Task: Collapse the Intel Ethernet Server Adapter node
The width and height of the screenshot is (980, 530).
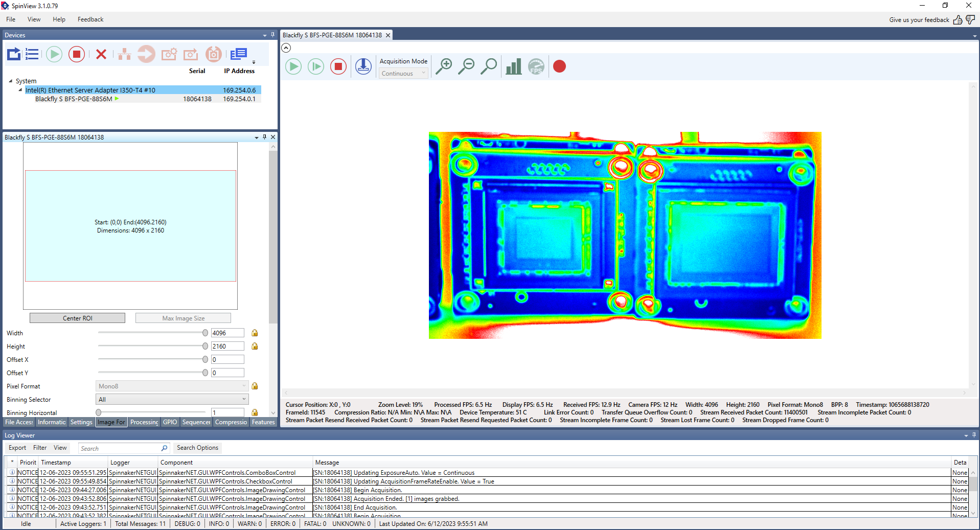Action: pos(20,90)
